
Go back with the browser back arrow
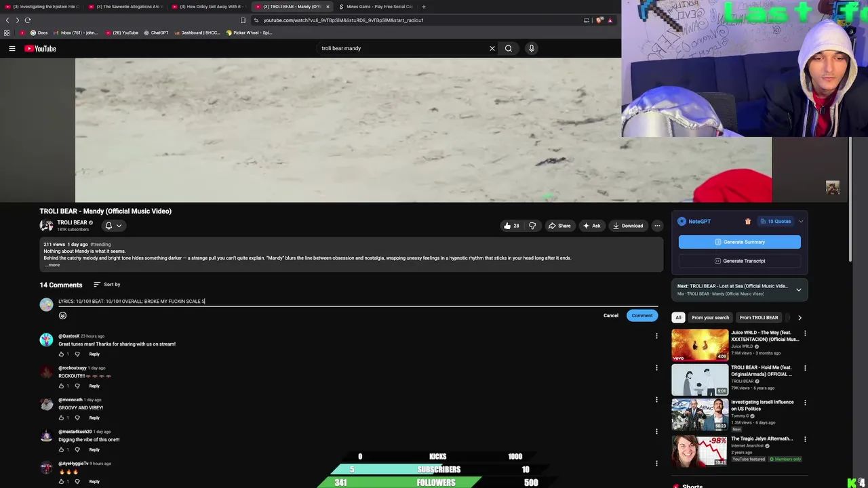click(7, 20)
